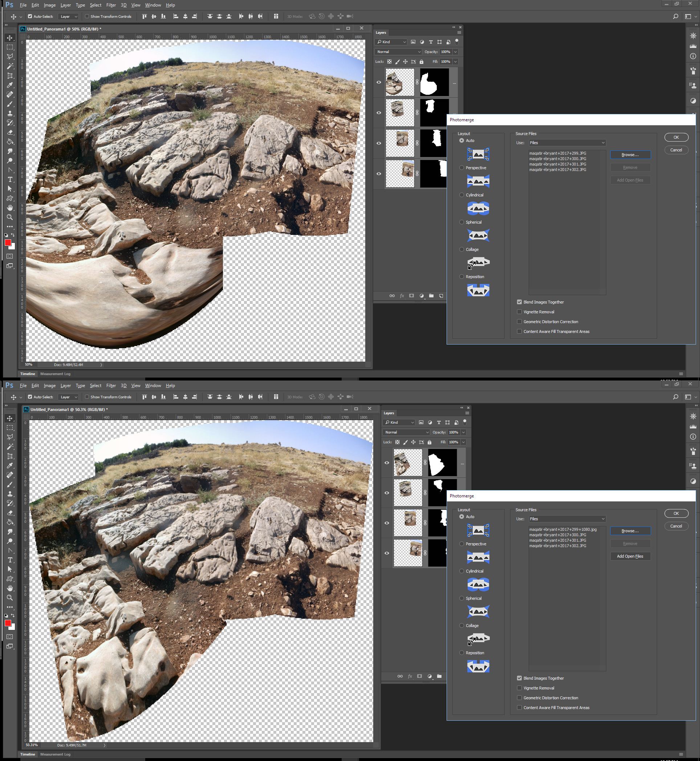700x761 pixels.
Task: Select Perspective Crop tool in upper Photoshop window
Action: click(x=10, y=76)
